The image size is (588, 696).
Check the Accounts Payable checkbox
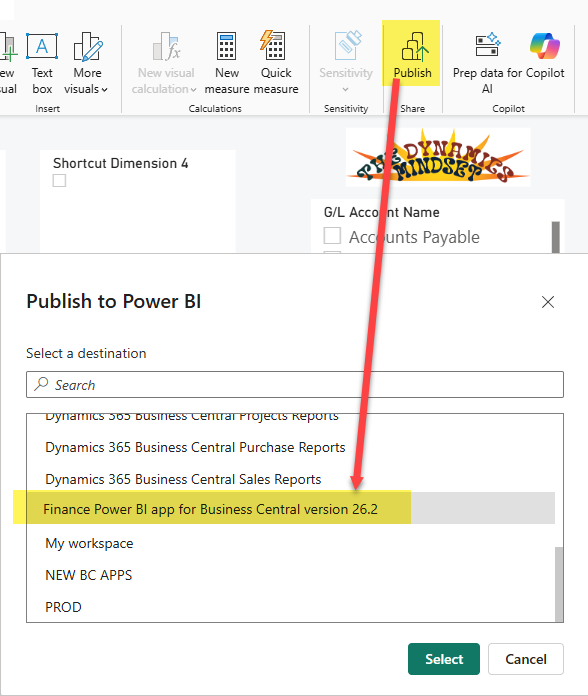tap(332, 236)
